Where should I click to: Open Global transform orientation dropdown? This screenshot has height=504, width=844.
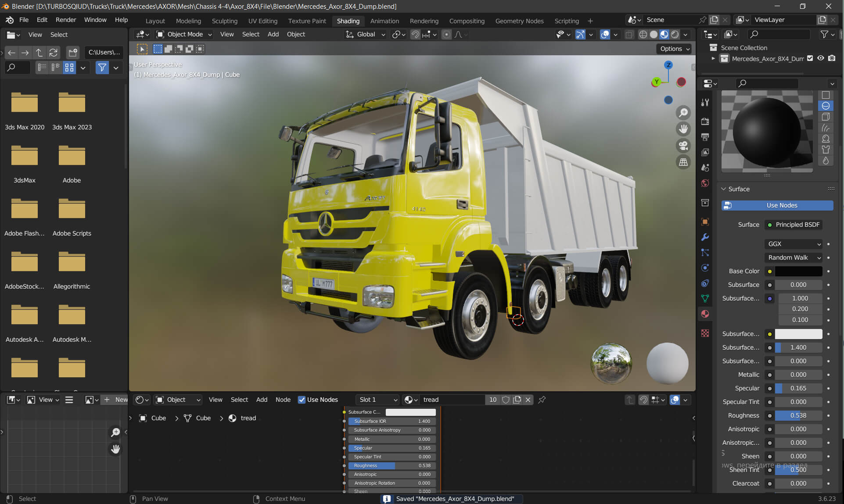[x=366, y=34]
